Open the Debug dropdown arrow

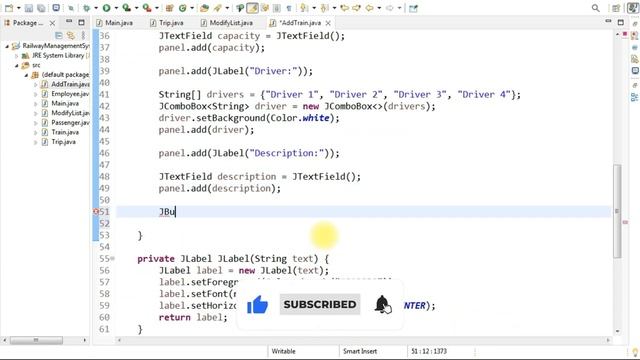[x=96, y=8]
